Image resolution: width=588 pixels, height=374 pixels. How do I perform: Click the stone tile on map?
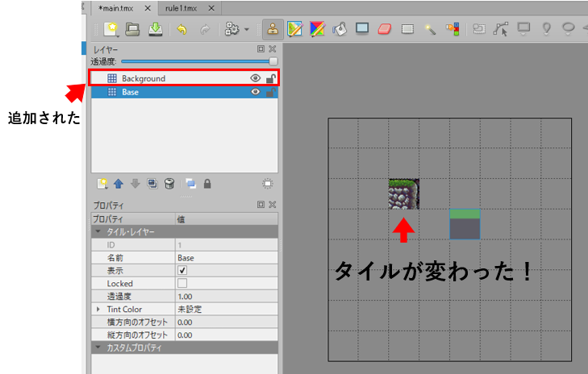(x=404, y=193)
